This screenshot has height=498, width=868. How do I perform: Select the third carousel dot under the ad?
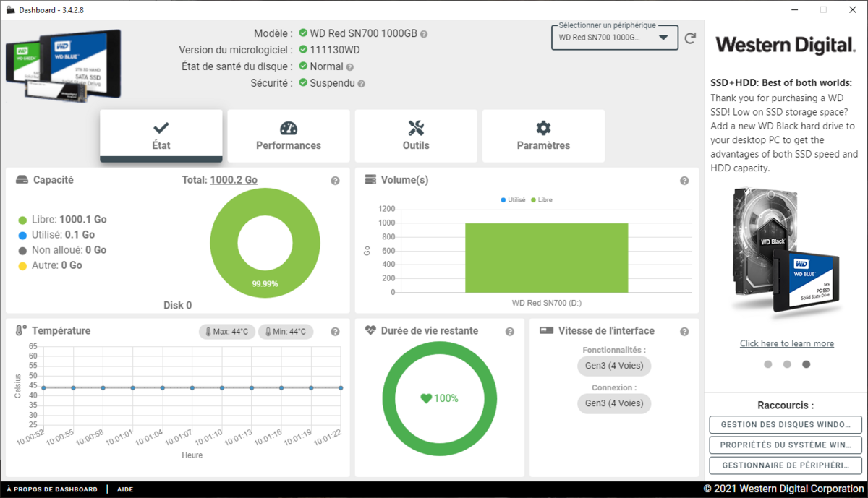click(x=807, y=364)
